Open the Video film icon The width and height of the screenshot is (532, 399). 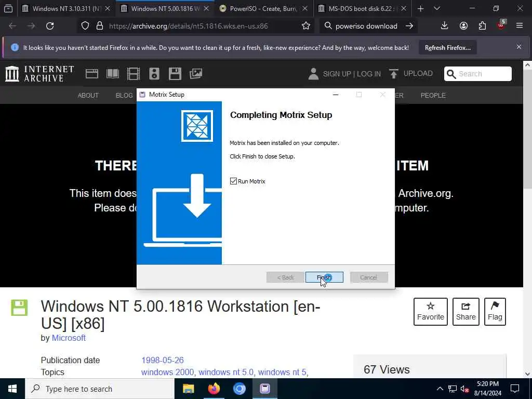(x=134, y=74)
